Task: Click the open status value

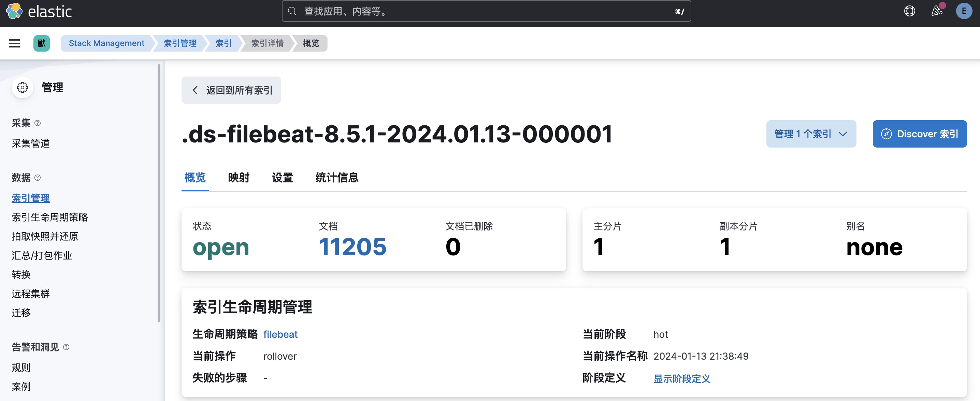Action: (221, 248)
